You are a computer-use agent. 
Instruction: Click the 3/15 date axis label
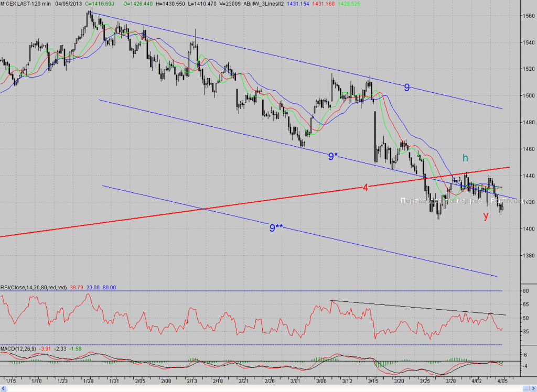coord(373,380)
